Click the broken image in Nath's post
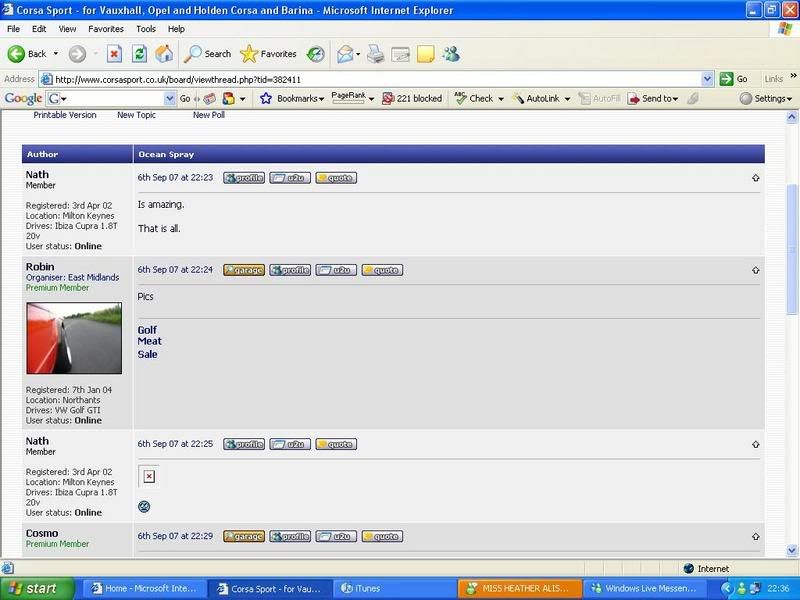 pyautogui.click(x=148, y=477)
